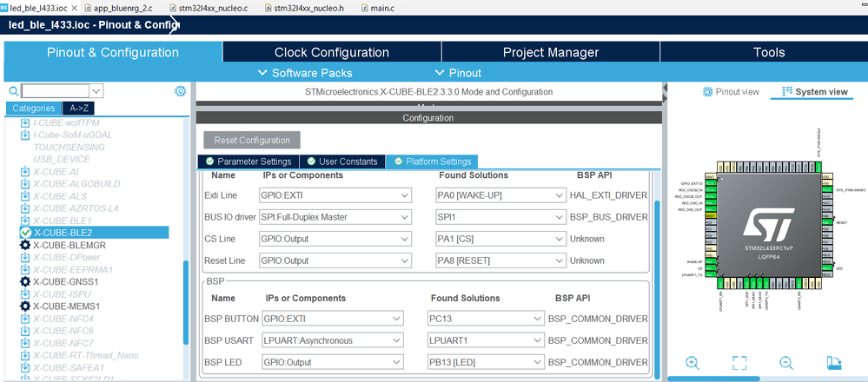
Task: Open User Constants tab
Action: tap(342, 161)
